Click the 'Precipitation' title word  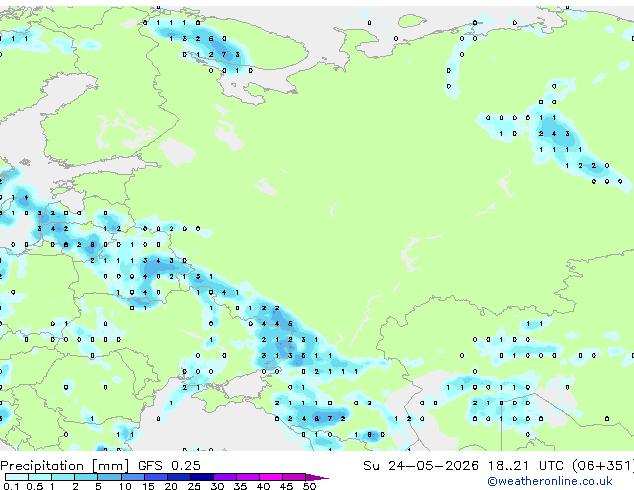[x=42, y=466]
